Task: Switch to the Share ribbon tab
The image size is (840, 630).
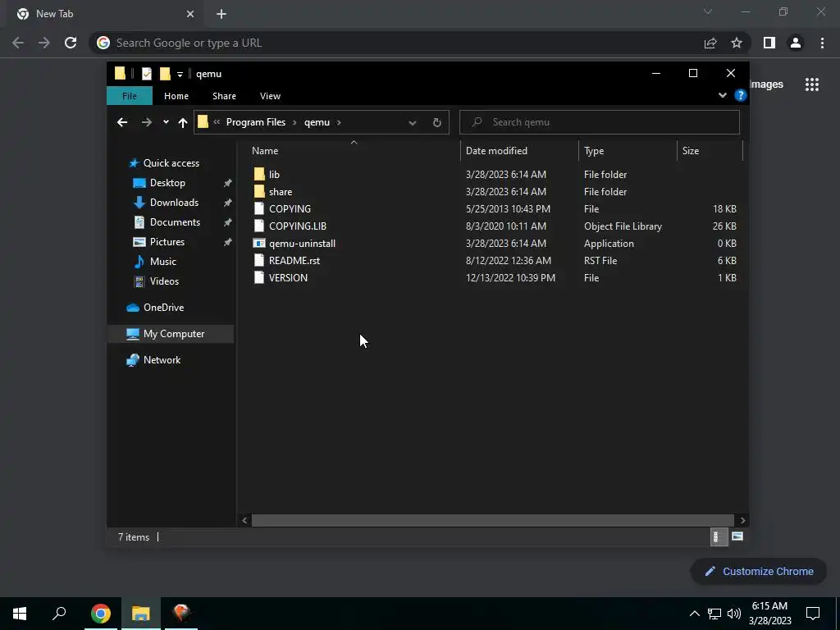Action: pos(224,96)
